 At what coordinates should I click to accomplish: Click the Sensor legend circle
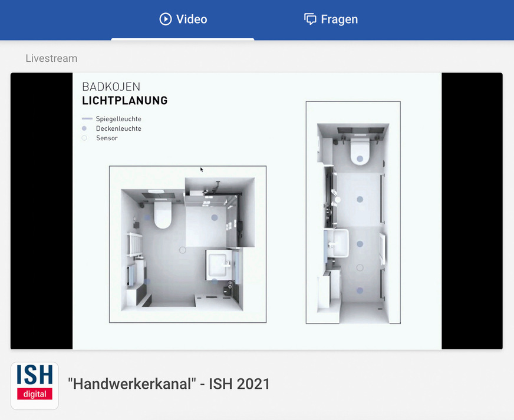click(x=84, y=138)
